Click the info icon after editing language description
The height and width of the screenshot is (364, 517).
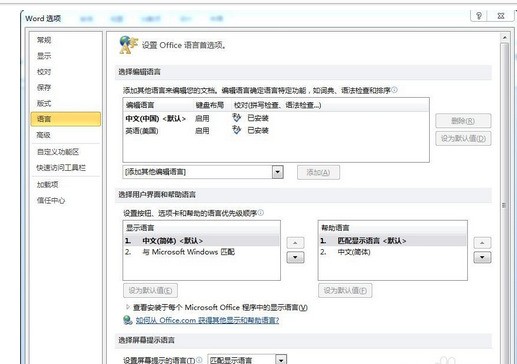[x=395, y=90]
